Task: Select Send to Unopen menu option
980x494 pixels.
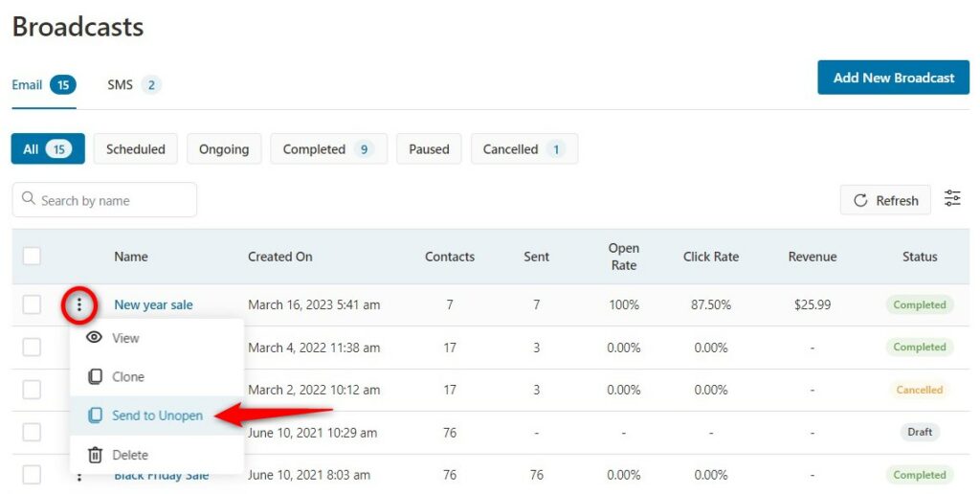Action: pyautogui.click(x=157, y=415)
